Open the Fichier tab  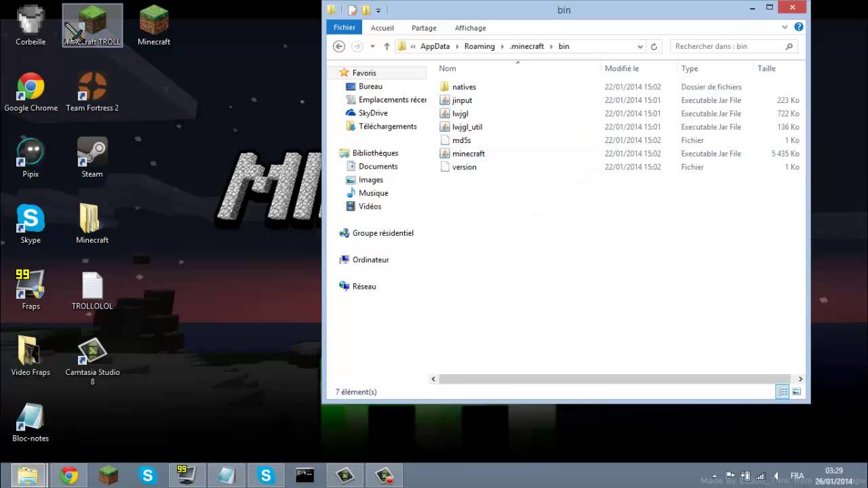pos(344,27)
